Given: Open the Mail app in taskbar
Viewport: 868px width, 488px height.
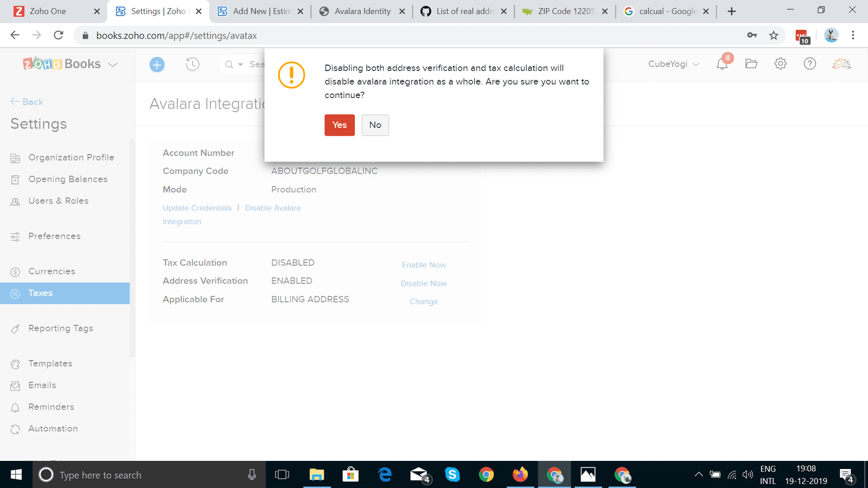Looking at the screenshot, I should pos(419,475).
